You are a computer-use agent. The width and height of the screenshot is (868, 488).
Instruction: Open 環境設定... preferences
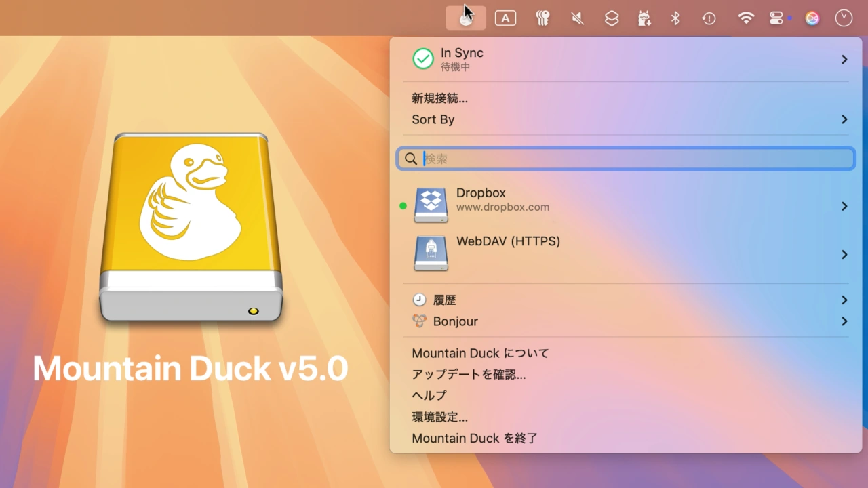click(439, 417)
